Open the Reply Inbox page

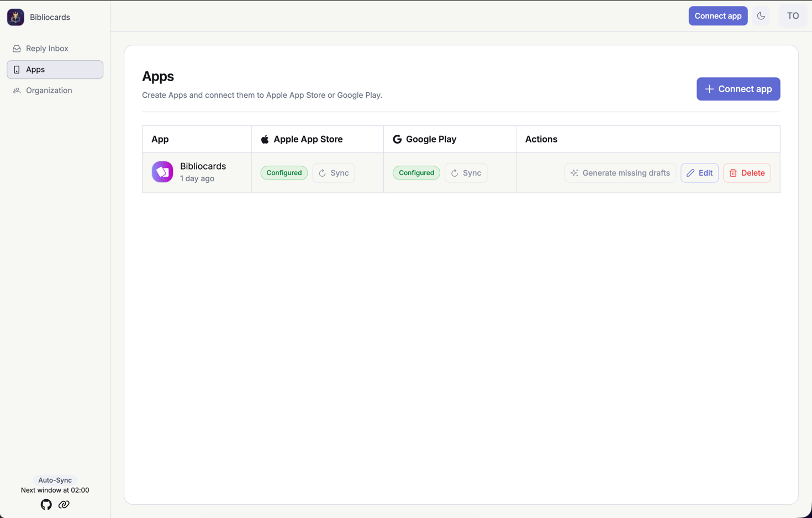(x=55, y=49)
